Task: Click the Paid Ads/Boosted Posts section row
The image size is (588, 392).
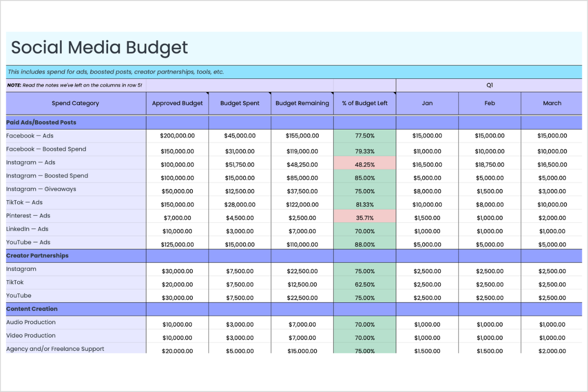Action: (294, 123)
